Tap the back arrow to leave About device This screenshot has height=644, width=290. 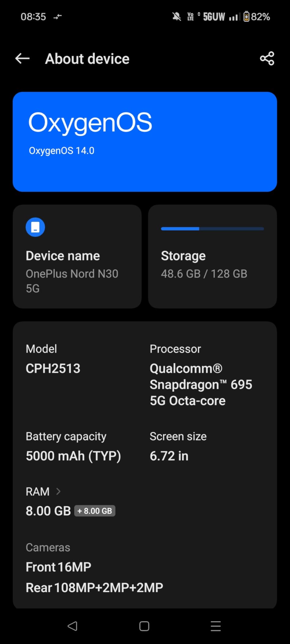22,58
